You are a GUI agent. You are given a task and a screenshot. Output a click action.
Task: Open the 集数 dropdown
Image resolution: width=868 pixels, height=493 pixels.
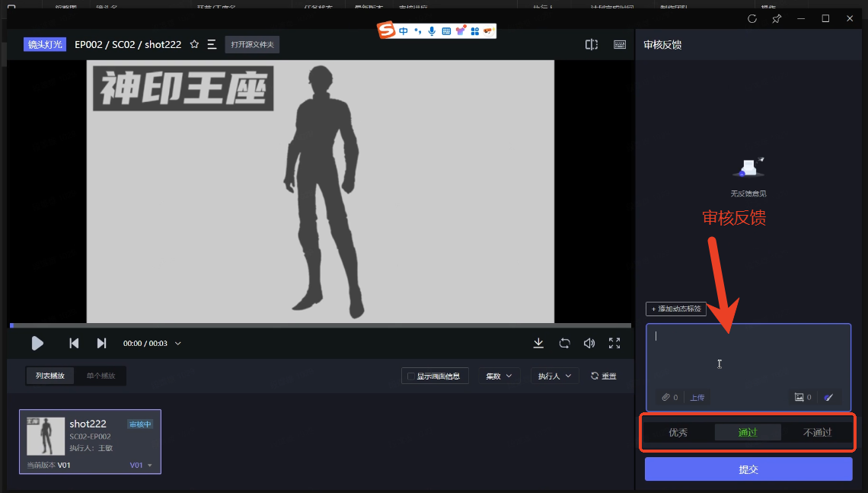(499, 376)
